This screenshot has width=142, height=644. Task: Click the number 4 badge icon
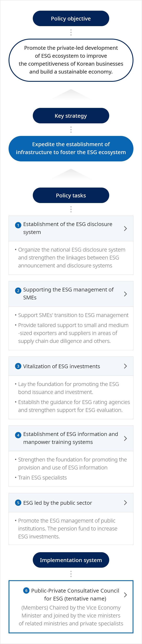18,435
